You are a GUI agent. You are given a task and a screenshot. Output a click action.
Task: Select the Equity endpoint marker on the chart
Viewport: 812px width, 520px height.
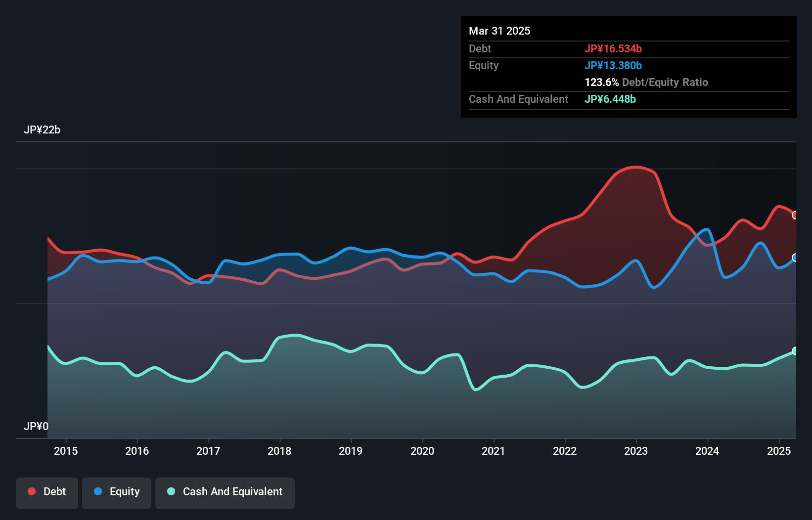click(795, 257)
